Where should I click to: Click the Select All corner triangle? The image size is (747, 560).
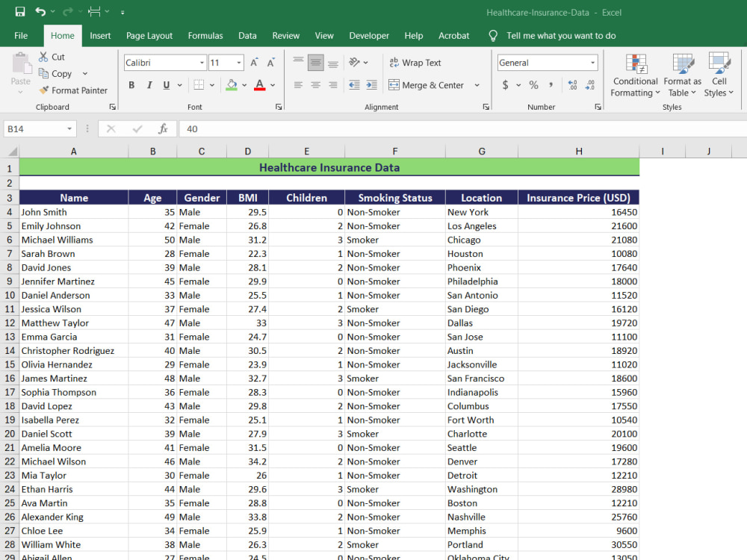pyautogui.click(x=13, y=152)
